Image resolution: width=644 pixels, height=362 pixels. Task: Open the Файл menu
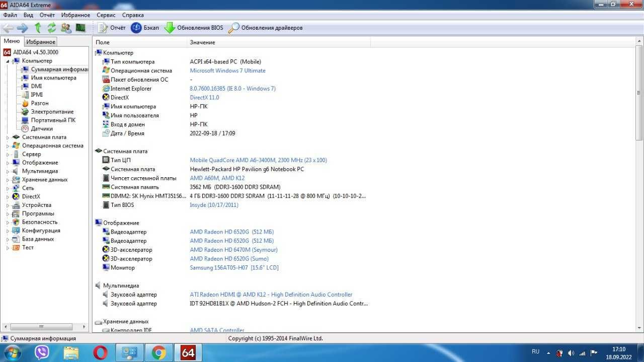click(x=10, y=15)
